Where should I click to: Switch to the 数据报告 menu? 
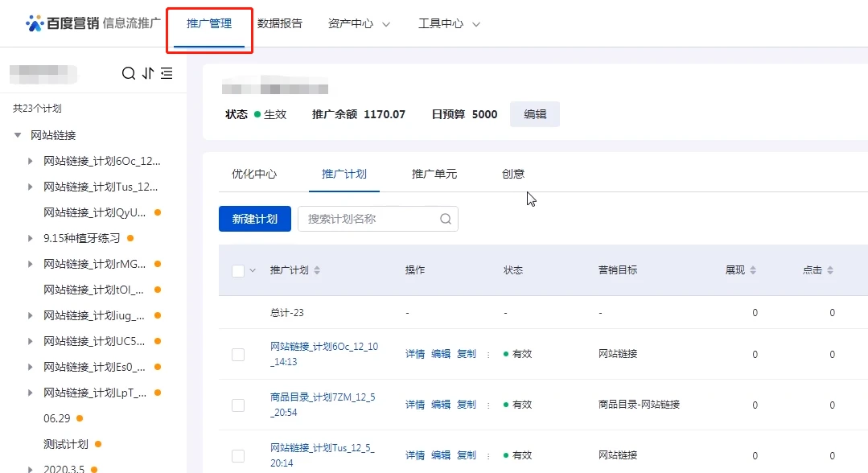coord(280,24)
